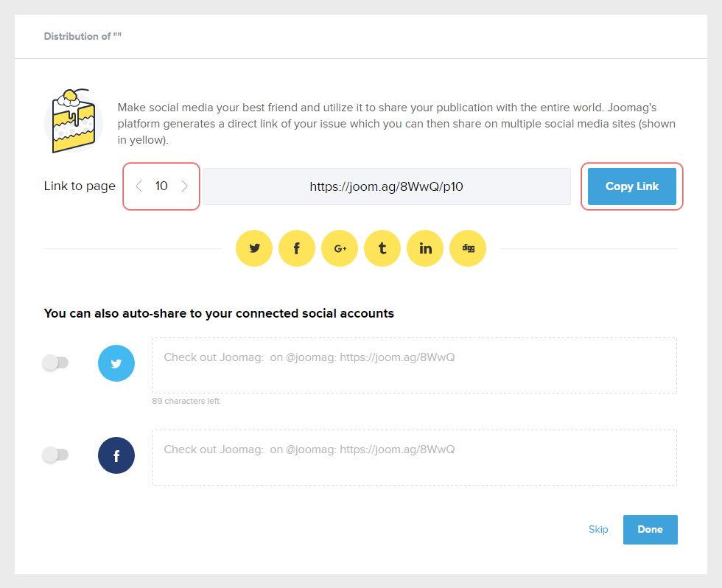
Task: Enable the Facebook auto-share toggle
Action: (x=55, y=455)
